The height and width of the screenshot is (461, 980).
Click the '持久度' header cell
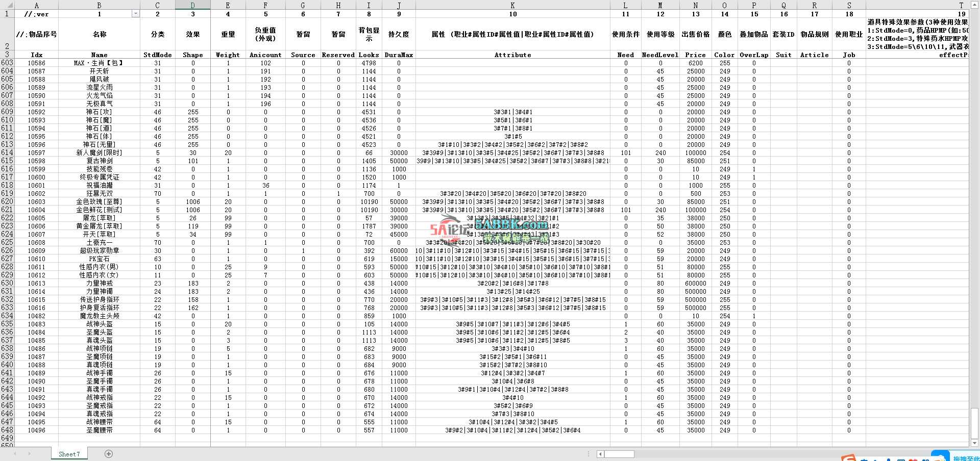click(399, 34)
